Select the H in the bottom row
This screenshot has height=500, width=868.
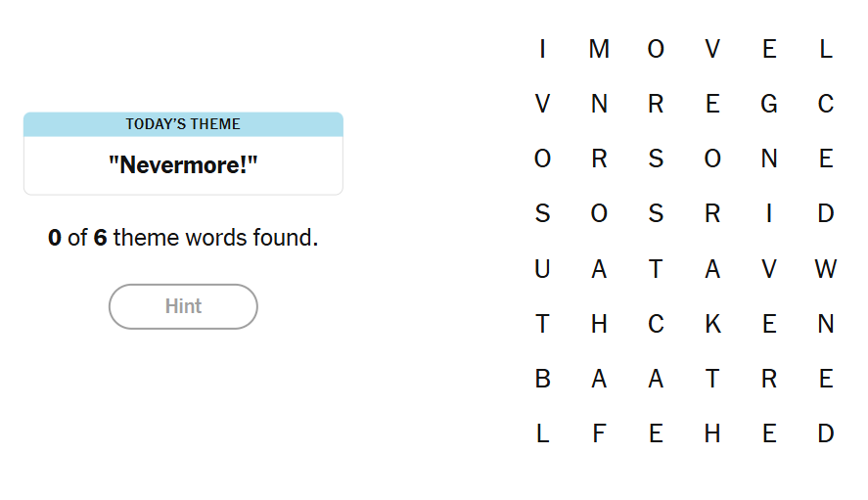click(x=712, y=433)
